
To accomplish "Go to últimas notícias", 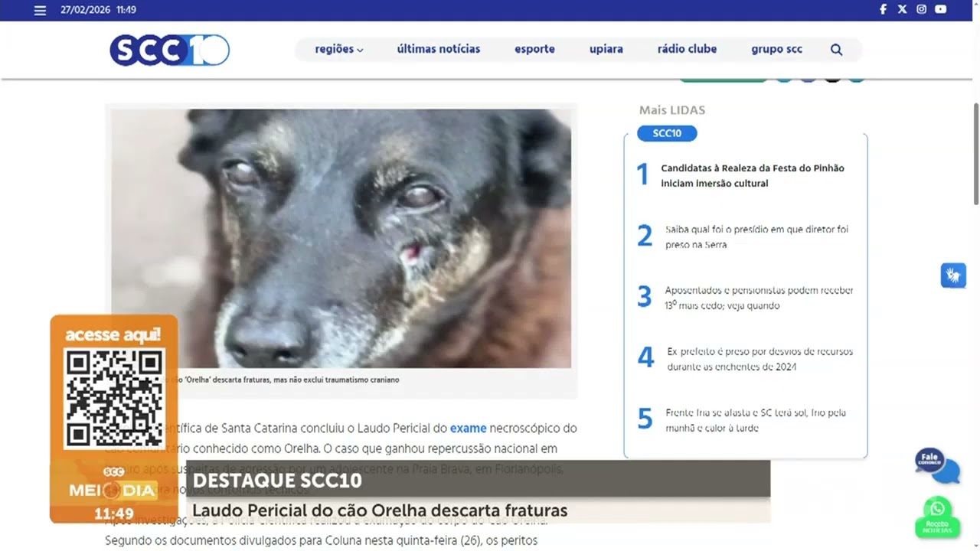I will 439,49.
